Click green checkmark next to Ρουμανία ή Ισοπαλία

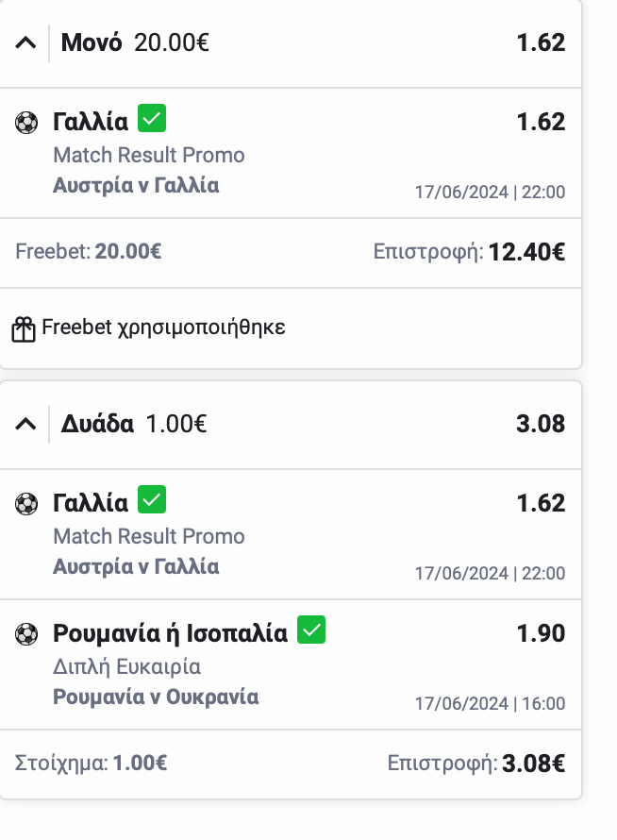311,630
